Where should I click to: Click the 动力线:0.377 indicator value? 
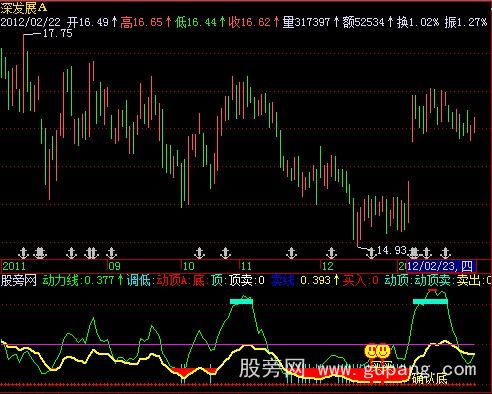78,280
